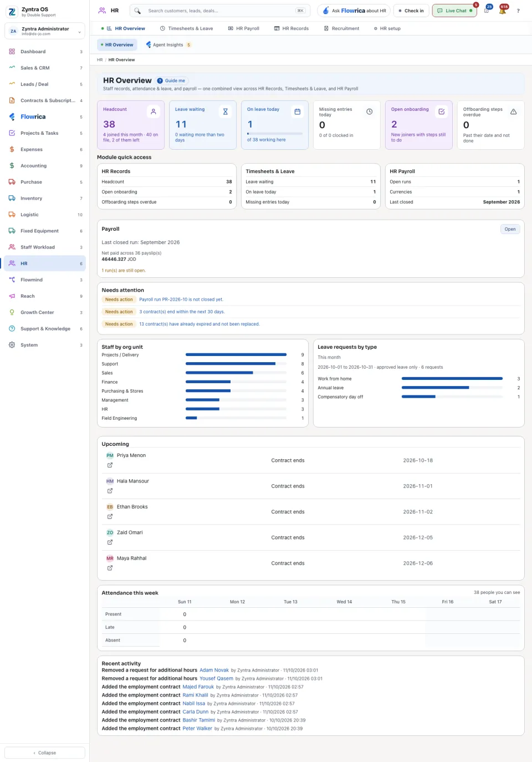Open the System gear icon
Image resolution: width=532 pixels, height=762 pixels.
[x=12, y=345]
